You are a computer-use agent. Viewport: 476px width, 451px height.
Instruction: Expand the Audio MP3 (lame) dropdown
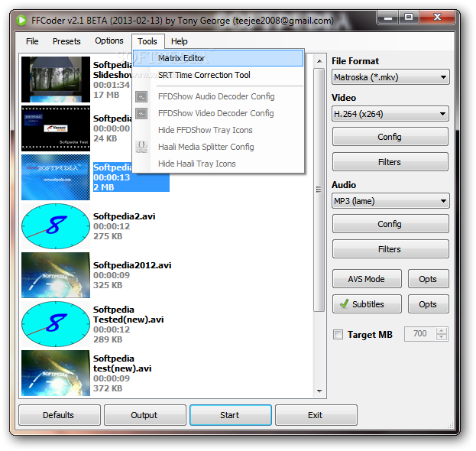tap(390, 201)
